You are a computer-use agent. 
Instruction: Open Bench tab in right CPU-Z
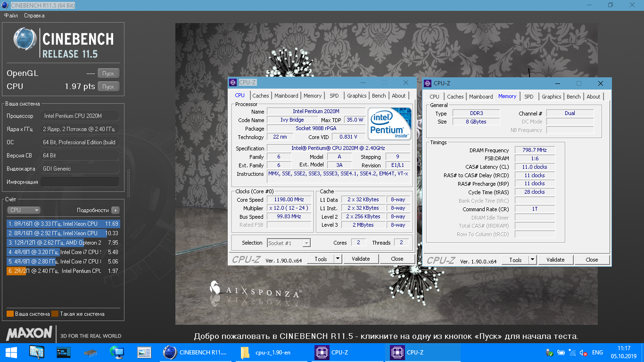[574, 97]
